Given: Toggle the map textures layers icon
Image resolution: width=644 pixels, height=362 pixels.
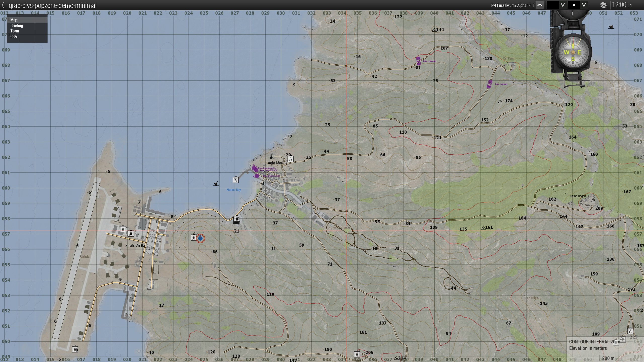Looking at the screenshot, I should 603,5.
